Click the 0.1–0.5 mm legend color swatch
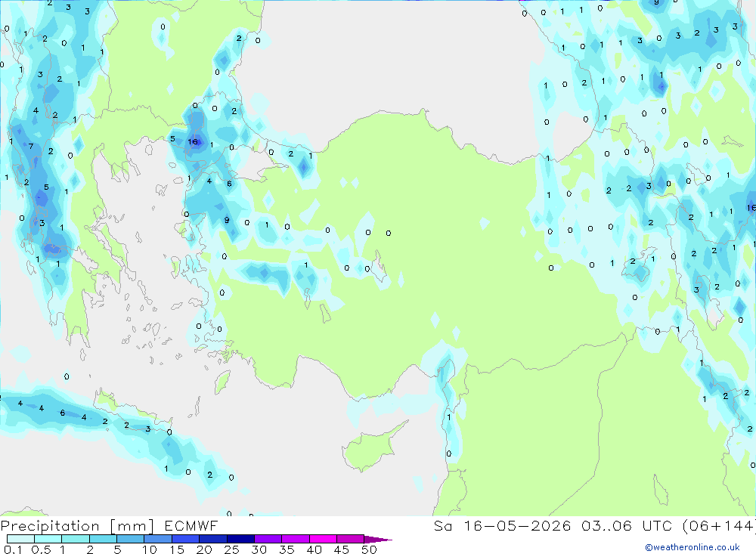Image resolution: width=756 pixels, height=554 pixels. (20, 539)
